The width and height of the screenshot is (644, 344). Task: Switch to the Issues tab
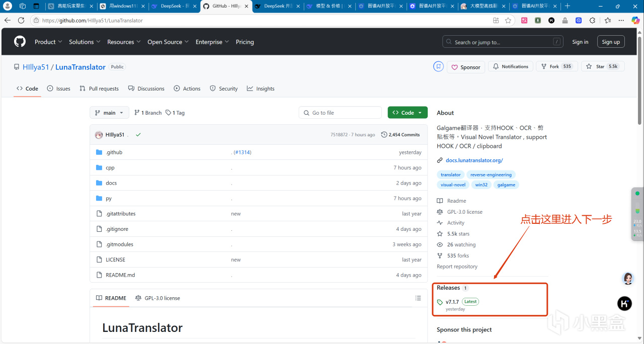tap(58, 89)
